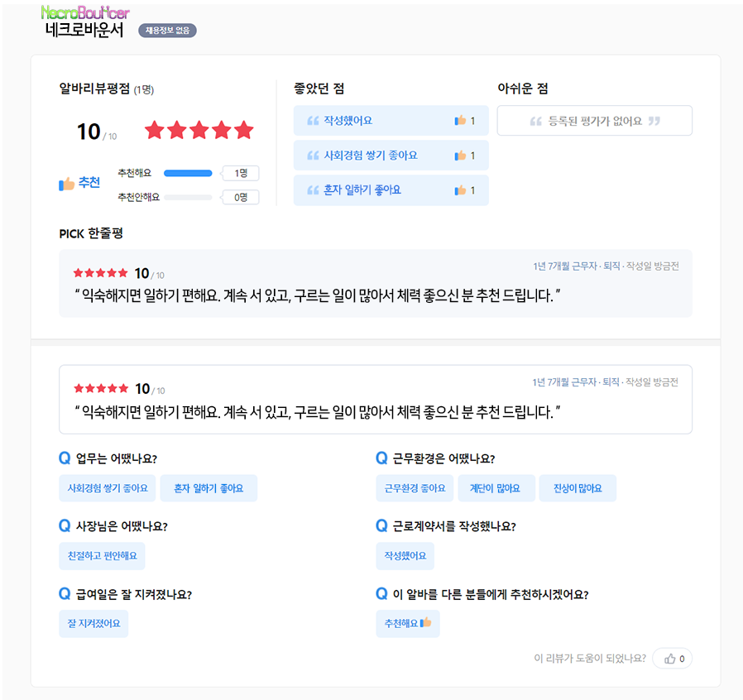Click the NecroBouncer logo at top
743x700 pixels.
[x=85, y=12]
